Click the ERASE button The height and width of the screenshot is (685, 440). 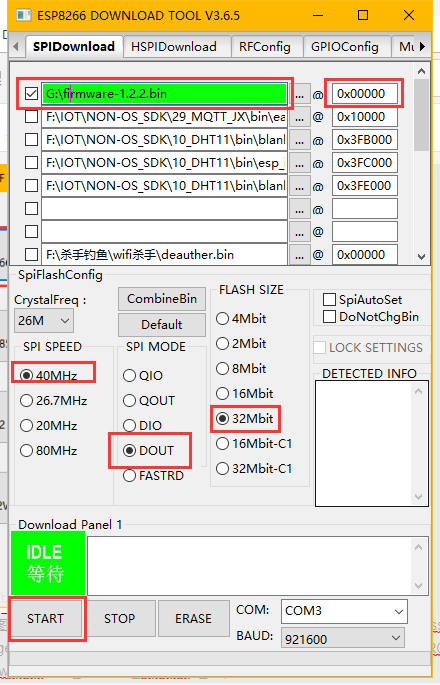click(x=194, y=619)
